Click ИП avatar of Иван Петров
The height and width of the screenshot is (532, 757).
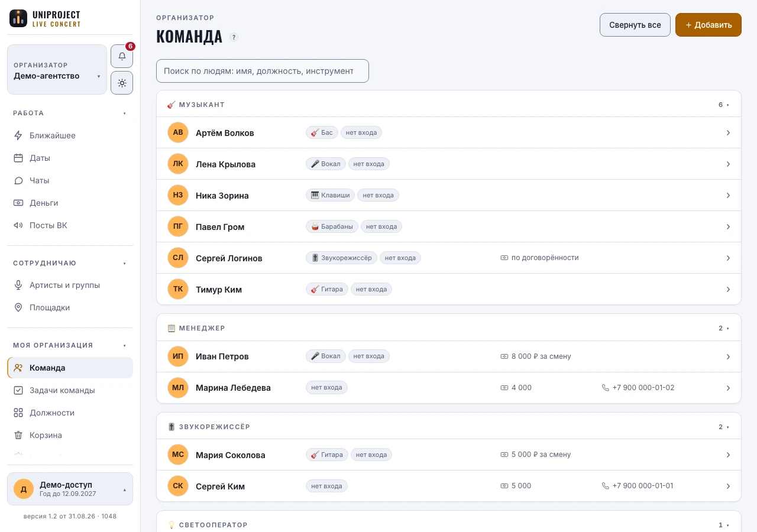click(178, 356)
